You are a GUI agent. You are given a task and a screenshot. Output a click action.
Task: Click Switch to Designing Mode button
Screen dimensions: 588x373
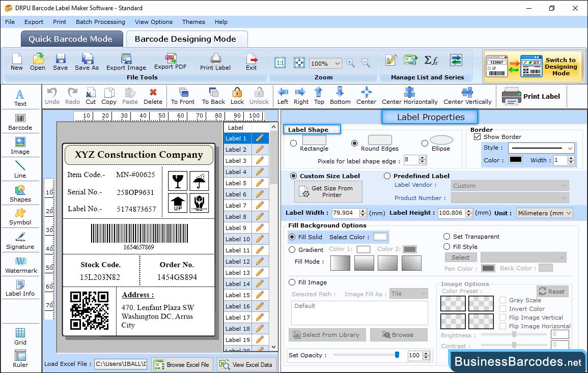point(533,67)
